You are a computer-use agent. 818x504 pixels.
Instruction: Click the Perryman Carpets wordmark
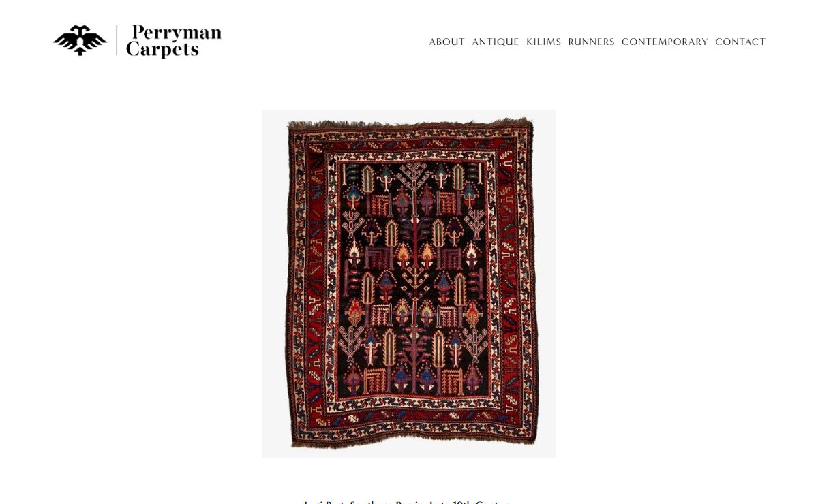point(174,41)
